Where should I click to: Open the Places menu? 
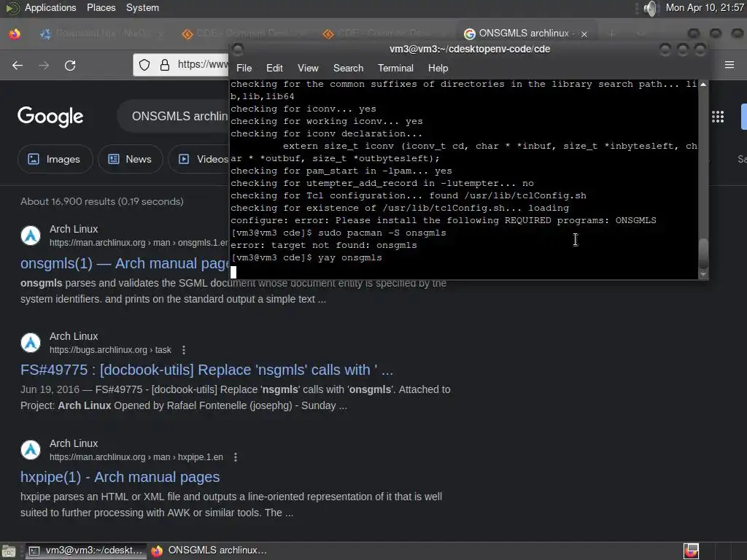click(x=101, y=7)
